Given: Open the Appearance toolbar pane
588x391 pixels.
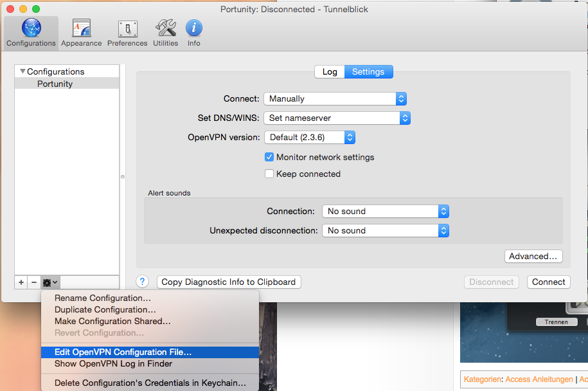Looking at the screenshot, I should 82,33.
